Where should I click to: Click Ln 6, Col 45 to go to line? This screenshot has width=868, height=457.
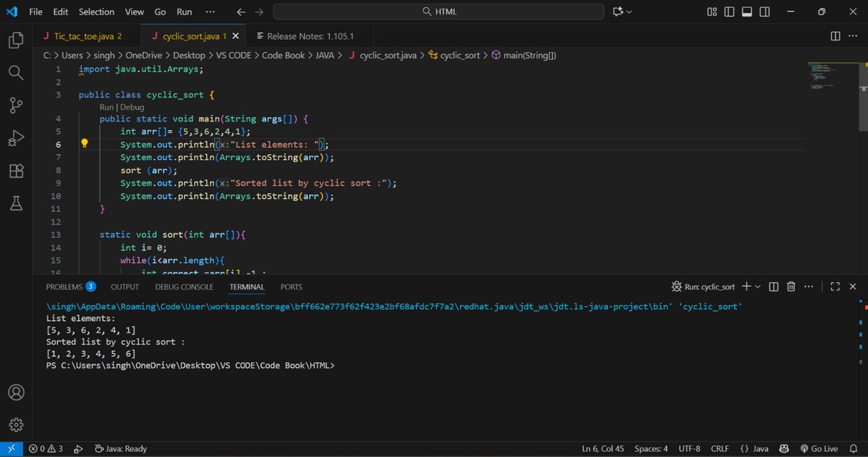[x=603, y=448]
